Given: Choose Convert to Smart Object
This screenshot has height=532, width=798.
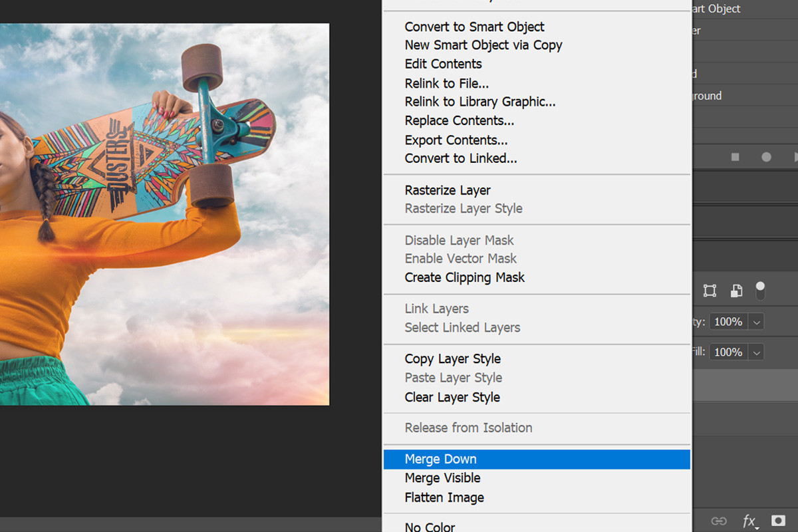Looking at the screenshot, I should click(474, 27).
